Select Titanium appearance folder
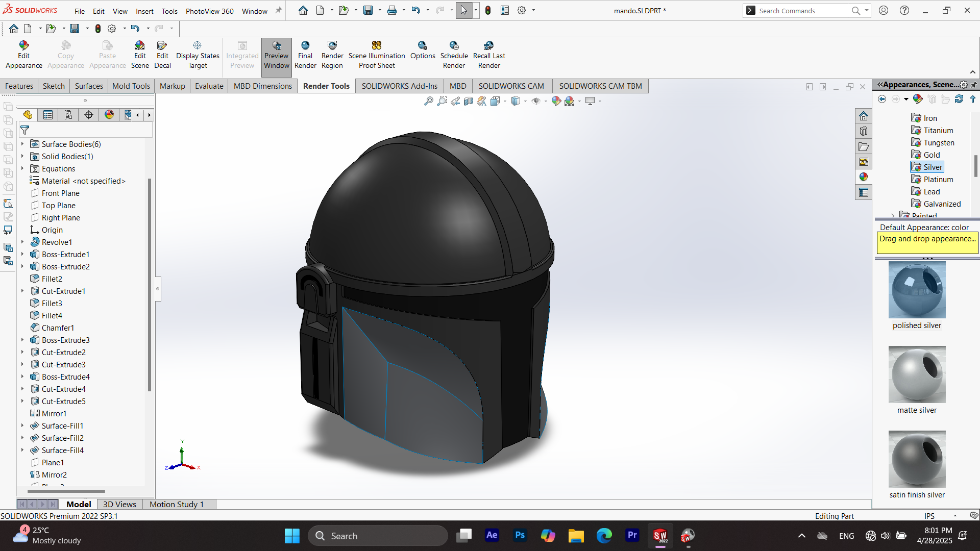The image size is (980, 551). click(932, 131)
